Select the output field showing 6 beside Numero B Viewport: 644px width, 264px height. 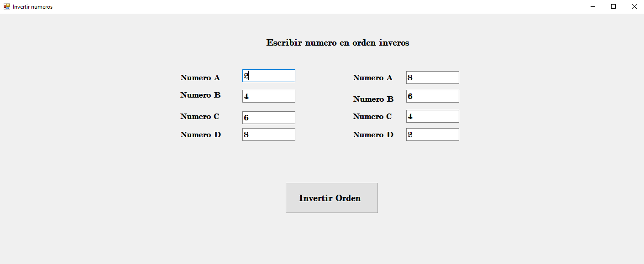tap(432, 96)
